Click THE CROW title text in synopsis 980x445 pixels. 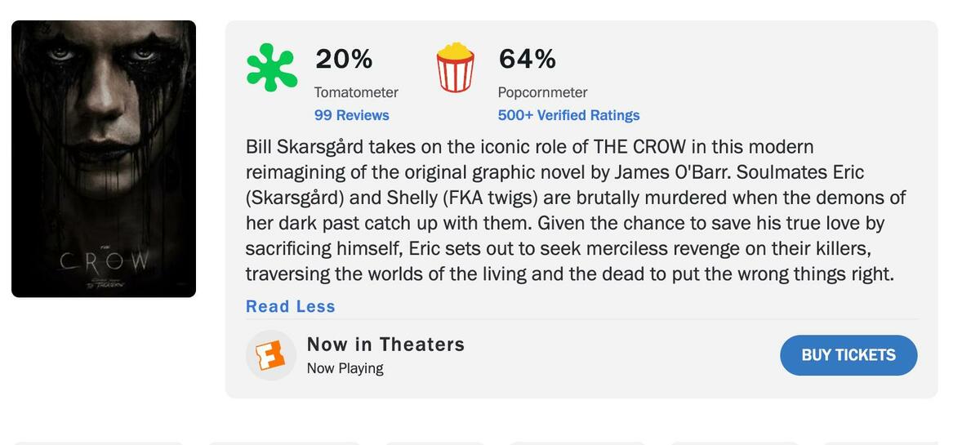coord(639,147)
